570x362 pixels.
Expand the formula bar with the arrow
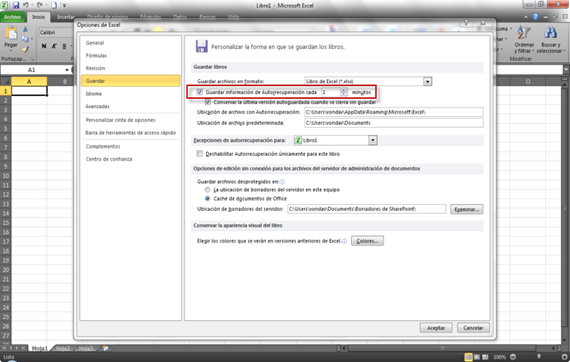coord(566,70)
